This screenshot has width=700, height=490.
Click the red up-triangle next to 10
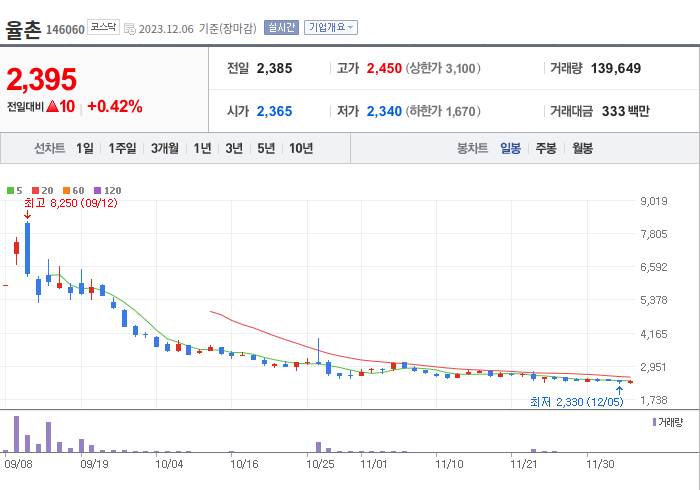click(52, 106)
